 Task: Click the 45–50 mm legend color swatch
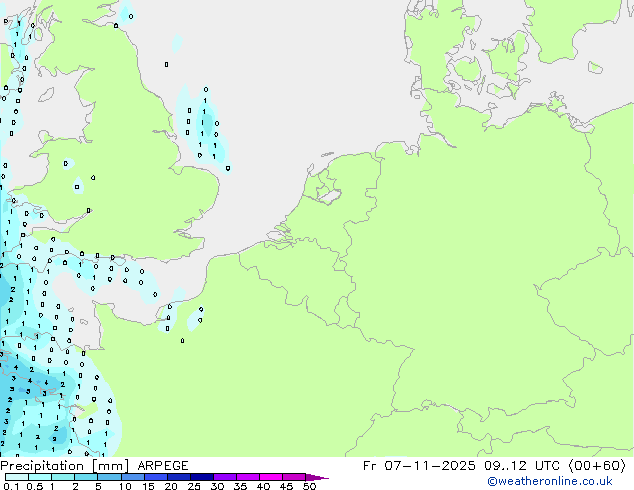tap(294, 477)
